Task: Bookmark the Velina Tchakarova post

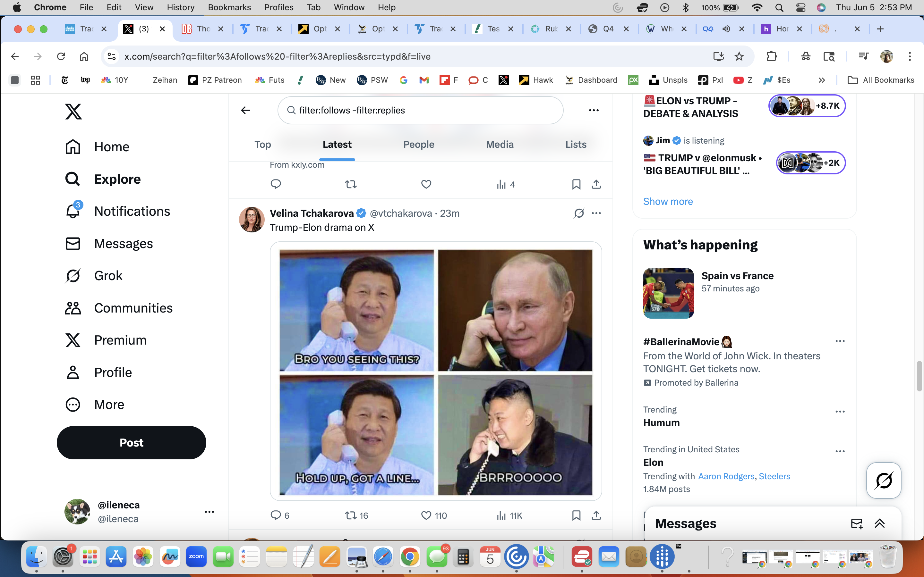Action: [x=576, y=515]
